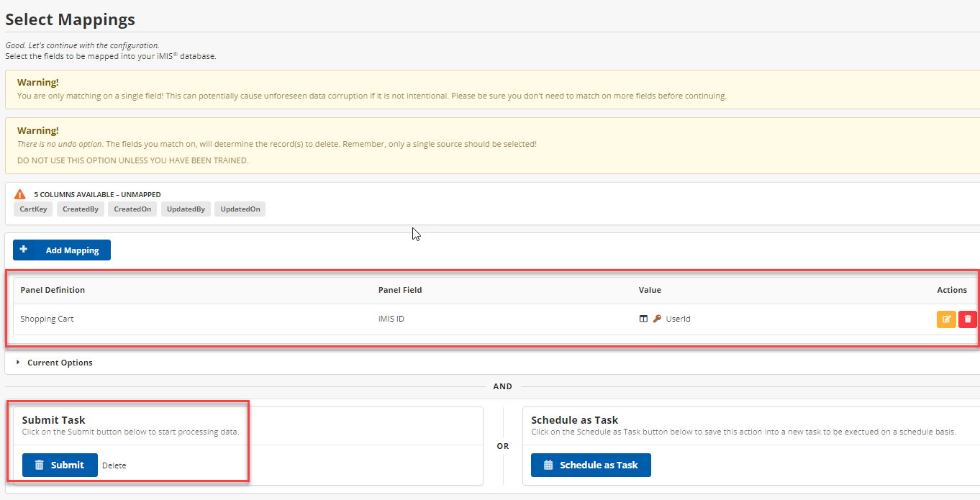
Task: Click the trash icon on the Submit button
Action: (x=40, y=465)
